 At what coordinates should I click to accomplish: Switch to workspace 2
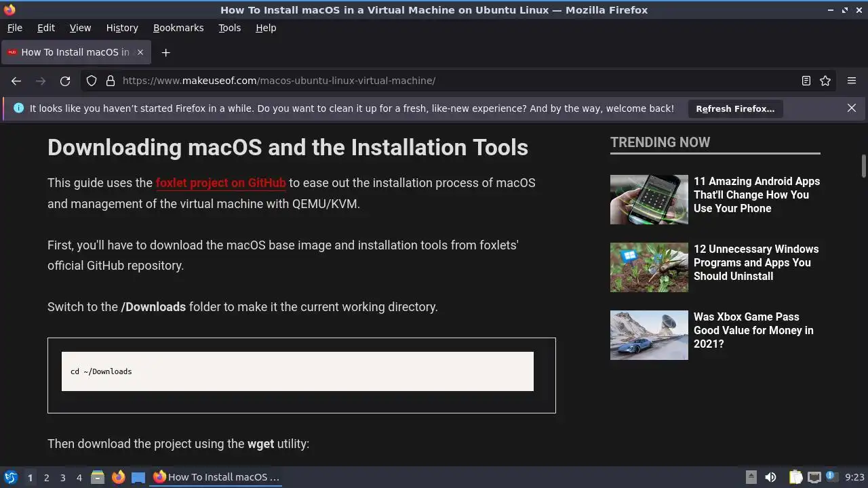[x=46, y=477]
